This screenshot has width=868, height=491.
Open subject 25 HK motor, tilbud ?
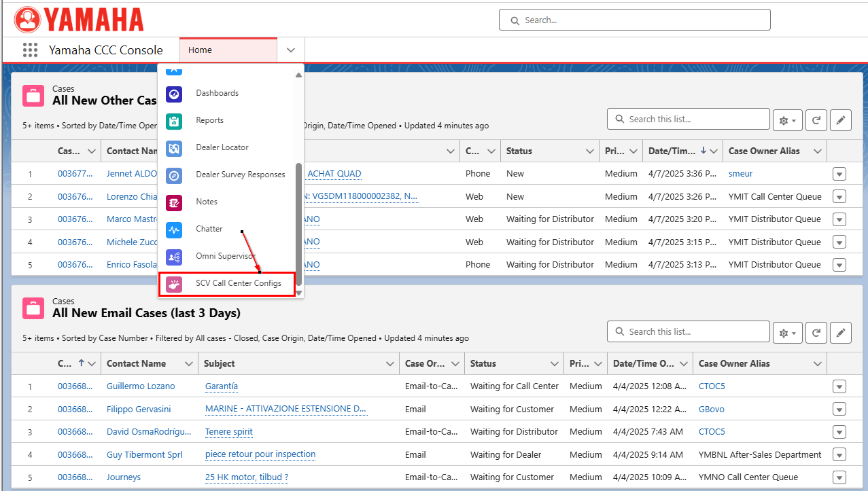(x=247, y=477)
